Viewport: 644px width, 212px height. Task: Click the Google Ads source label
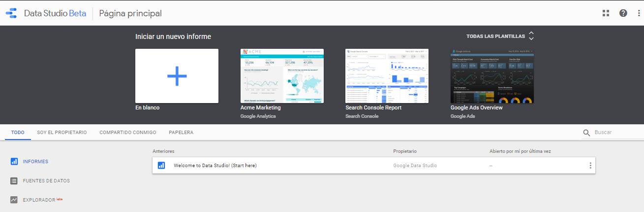click(462, 116)
